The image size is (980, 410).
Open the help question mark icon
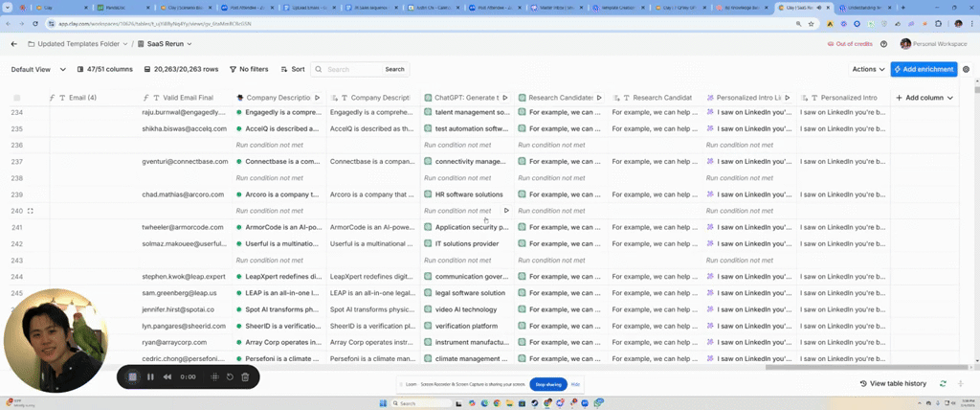tap(882, 44)
